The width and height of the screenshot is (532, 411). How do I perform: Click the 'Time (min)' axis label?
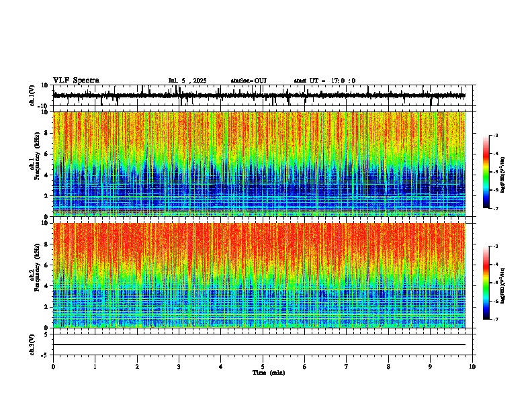pyautogui.click(x=269, y=373)
